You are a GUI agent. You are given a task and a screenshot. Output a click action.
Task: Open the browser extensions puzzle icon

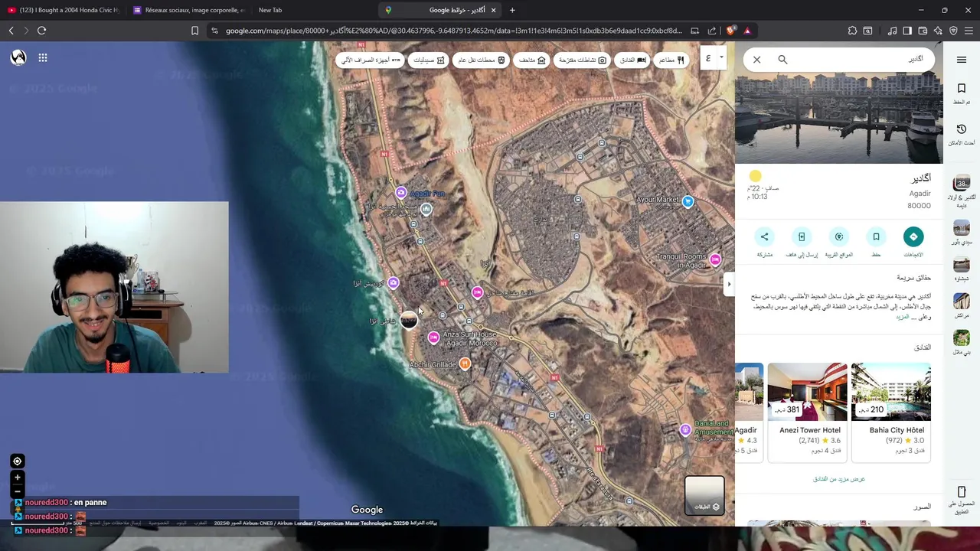(x=852, y=31)
